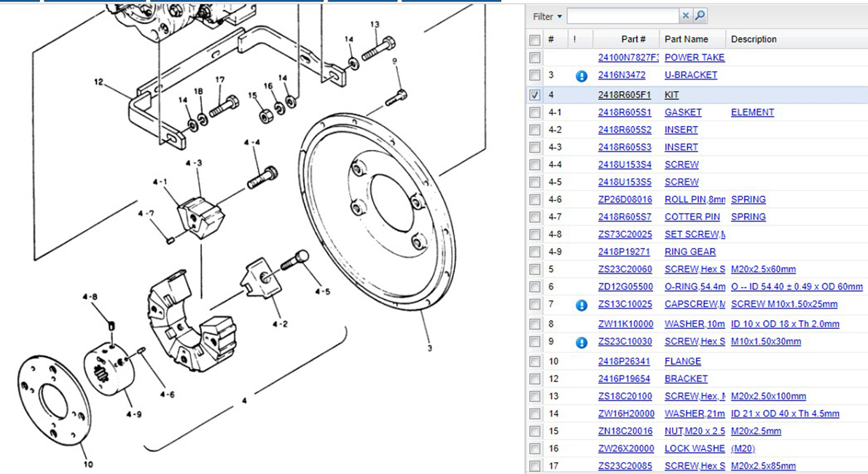
Task: Check the select-all checkbox in table header
Action: click(x=535, y=39)
